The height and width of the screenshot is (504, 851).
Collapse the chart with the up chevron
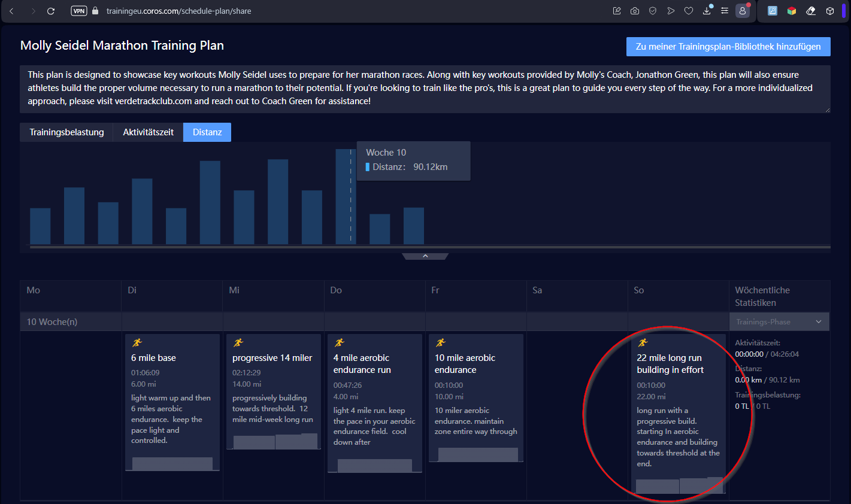425,256
